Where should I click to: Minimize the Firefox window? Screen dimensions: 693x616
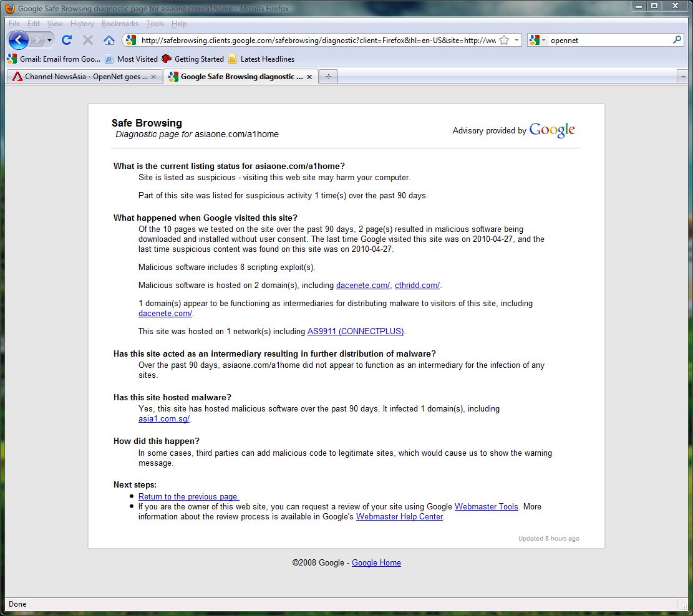[639, 6]
